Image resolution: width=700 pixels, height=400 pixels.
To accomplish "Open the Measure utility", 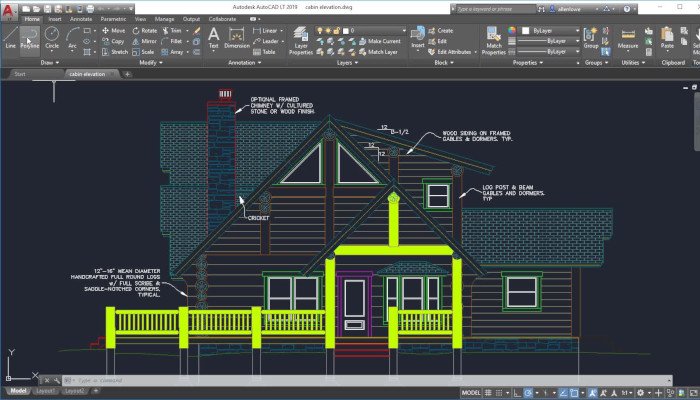I will 628,38.
